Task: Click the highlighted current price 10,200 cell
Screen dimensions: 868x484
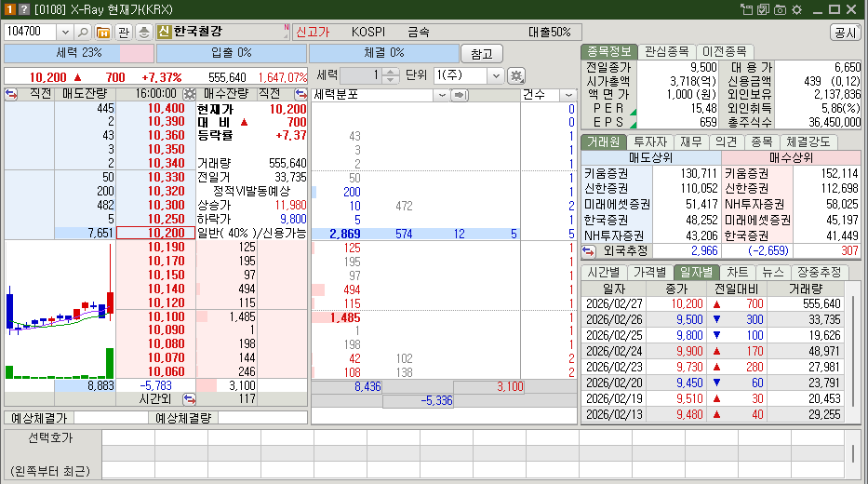Action: tap(155, 233)
